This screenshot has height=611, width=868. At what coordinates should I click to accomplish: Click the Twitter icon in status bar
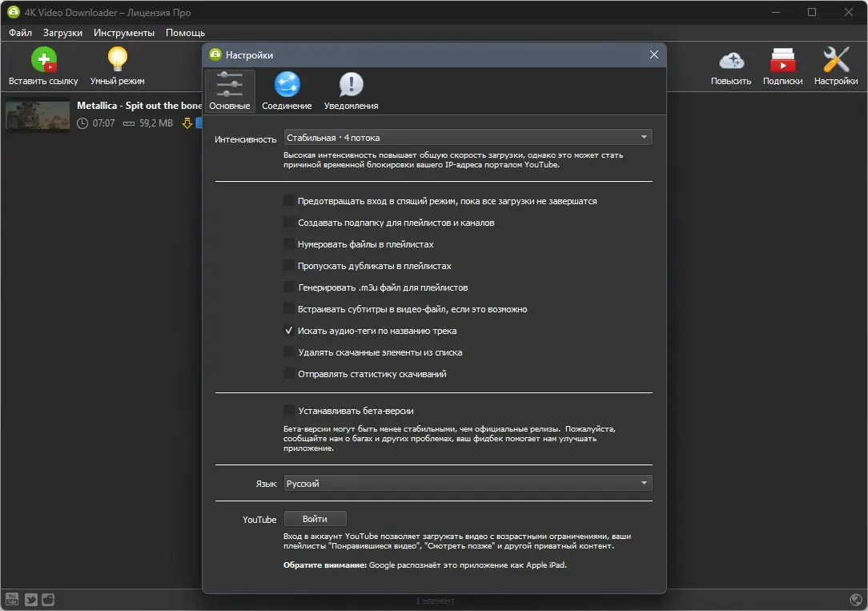pos(31,599)
